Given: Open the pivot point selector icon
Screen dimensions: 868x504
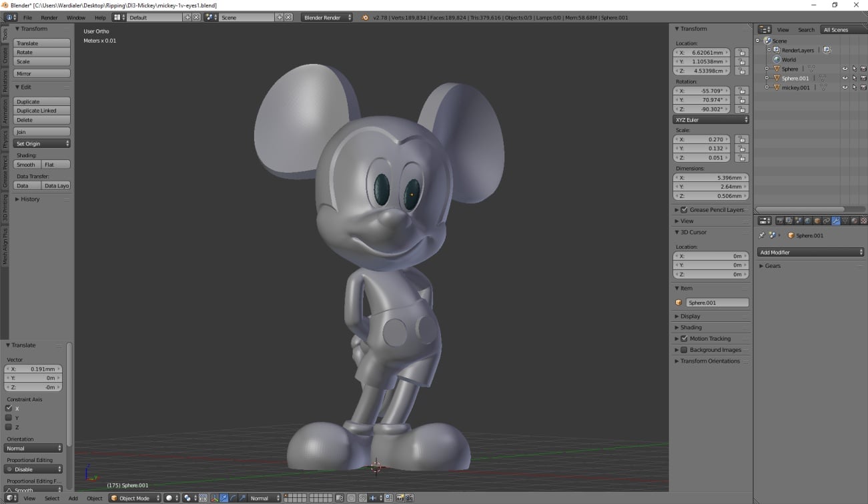Looking at the screenshot, I should [190, 498].
